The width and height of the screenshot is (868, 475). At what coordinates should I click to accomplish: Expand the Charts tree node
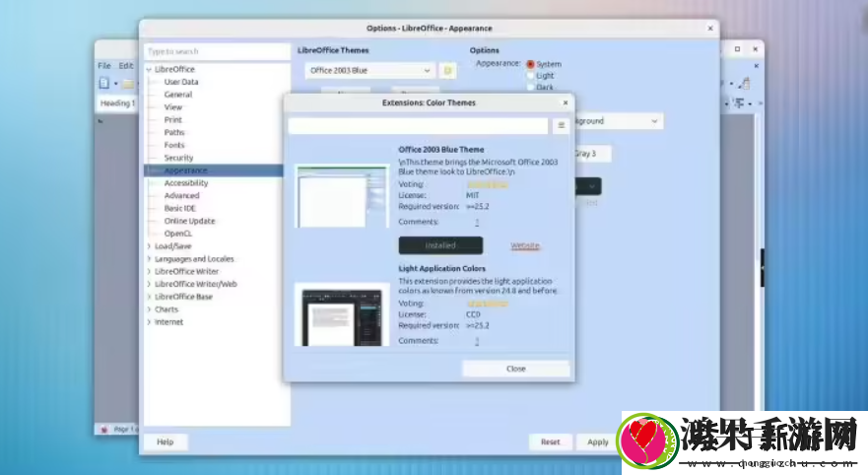click(x=149, y=309)
